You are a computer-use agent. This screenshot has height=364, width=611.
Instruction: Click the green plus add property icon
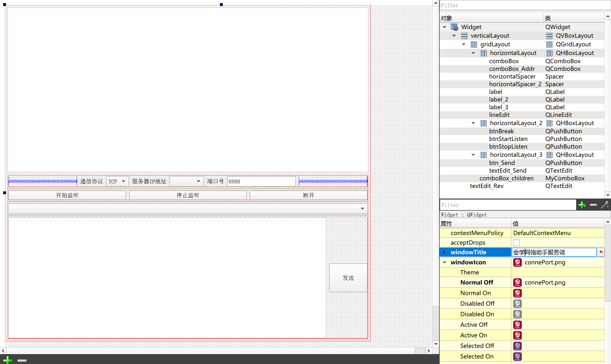[x=581, y=205]
